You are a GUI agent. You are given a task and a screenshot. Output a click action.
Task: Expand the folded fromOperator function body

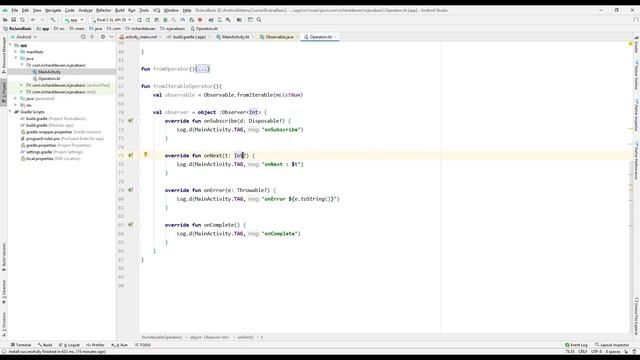pyautogui.click(x=203, y=69)
